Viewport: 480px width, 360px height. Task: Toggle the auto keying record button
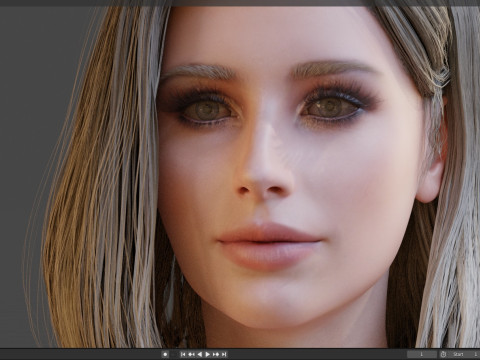click(165, 354)
